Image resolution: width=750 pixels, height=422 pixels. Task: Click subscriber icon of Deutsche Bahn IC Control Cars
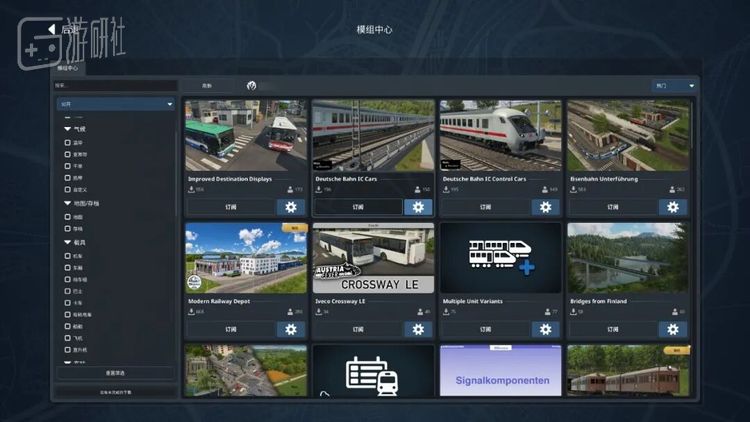point(545,189)
